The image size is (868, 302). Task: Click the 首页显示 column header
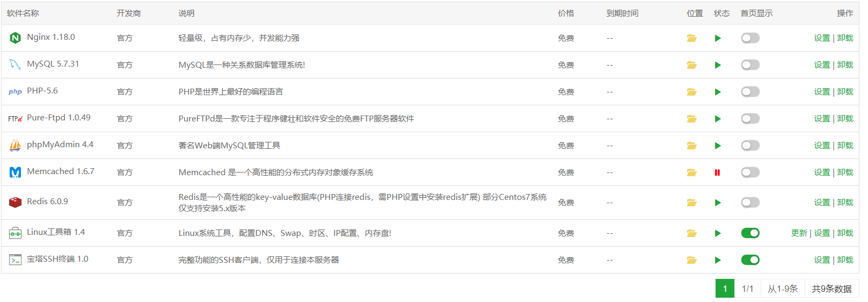point(757,13)
